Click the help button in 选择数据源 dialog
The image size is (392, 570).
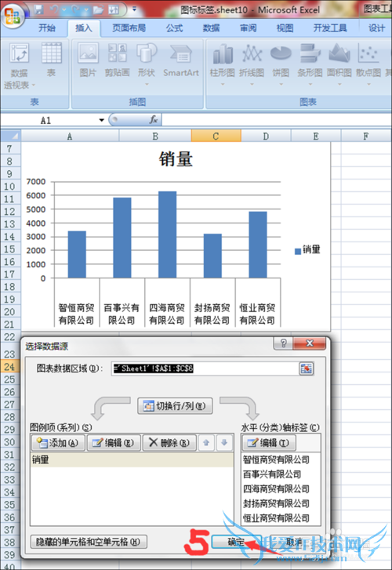click(283, 343)
